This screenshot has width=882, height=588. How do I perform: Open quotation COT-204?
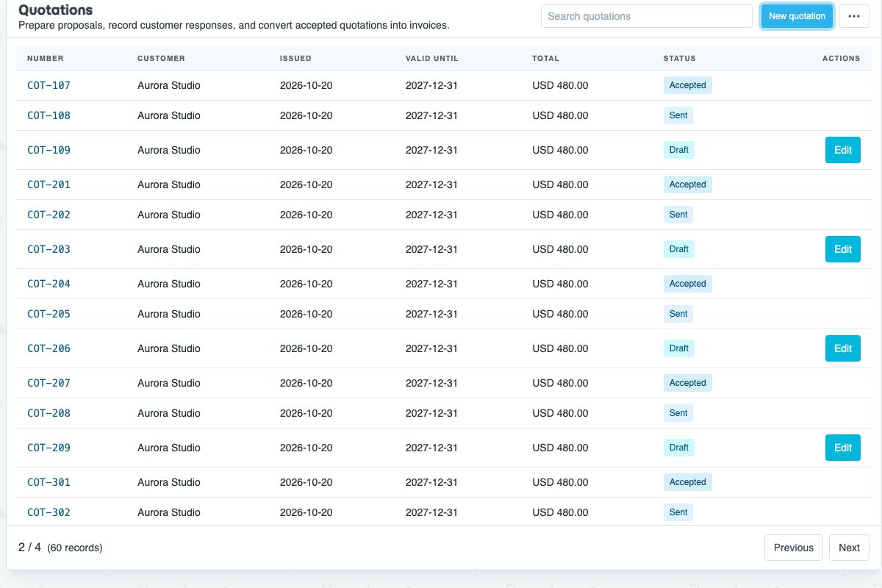pyautogui.click(x=49, y=284)
